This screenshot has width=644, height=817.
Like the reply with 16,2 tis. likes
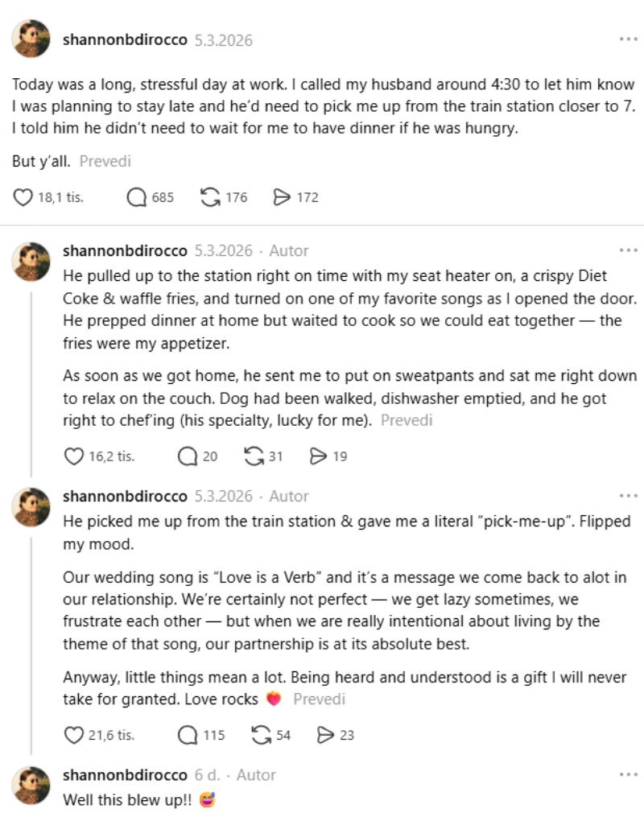point(74,456)
